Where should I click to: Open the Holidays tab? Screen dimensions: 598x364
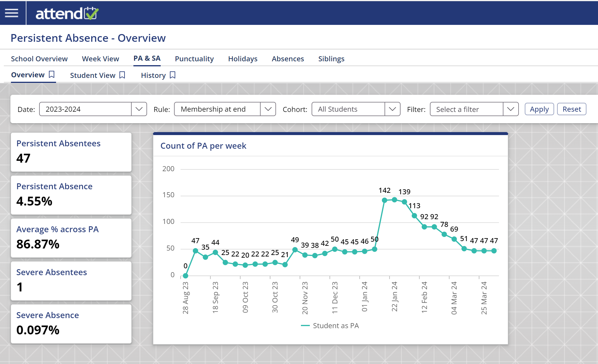pos(243,59)
